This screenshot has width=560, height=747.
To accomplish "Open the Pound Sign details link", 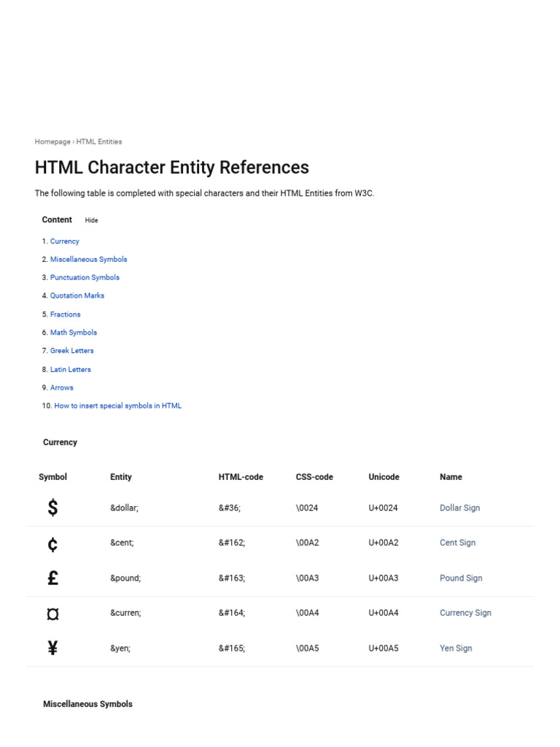I will tap(461, 578).
